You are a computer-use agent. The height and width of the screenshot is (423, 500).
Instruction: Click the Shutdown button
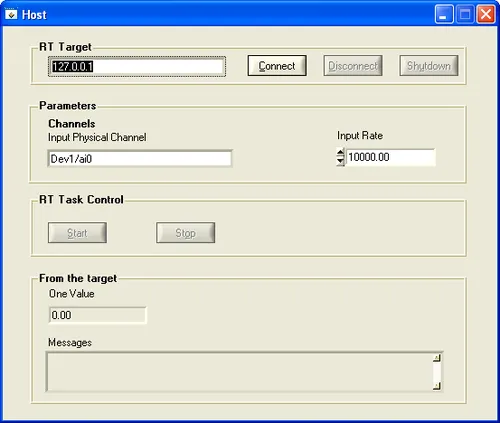coord(429,66)
